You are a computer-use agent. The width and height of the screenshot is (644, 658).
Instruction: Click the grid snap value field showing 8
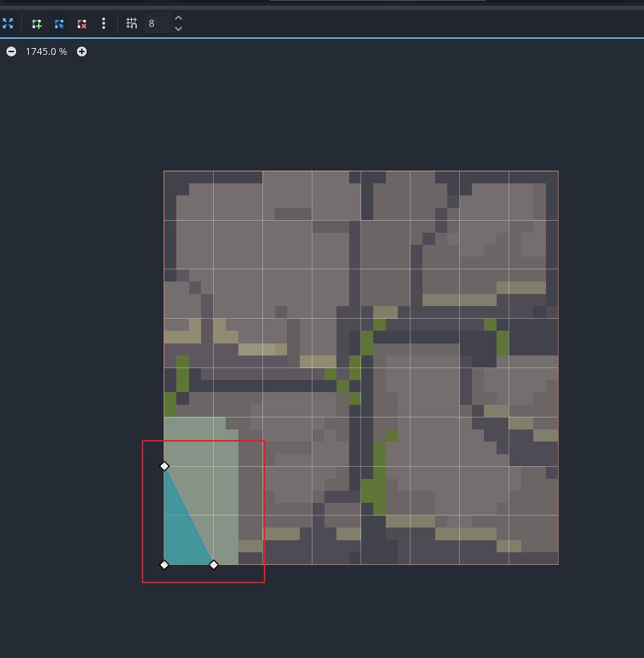pyautogui.click(x=157, y=23)
